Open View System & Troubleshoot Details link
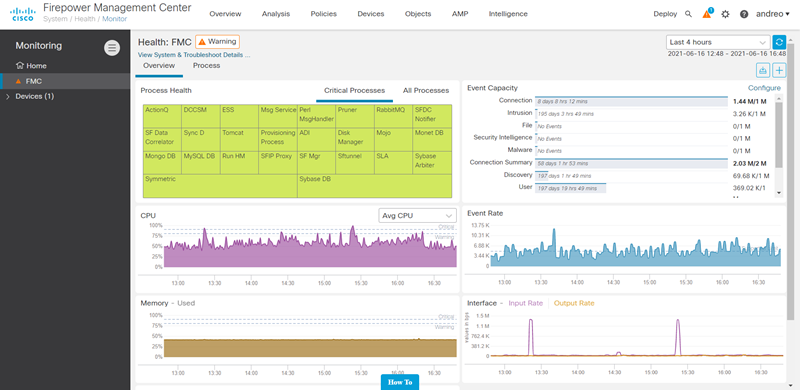 194,55
